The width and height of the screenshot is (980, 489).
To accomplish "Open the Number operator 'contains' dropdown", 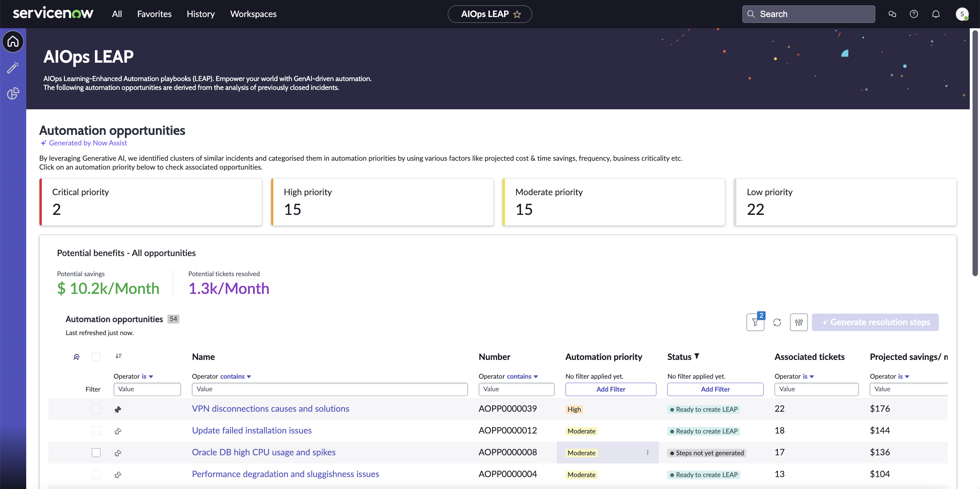I will point(522,376).
